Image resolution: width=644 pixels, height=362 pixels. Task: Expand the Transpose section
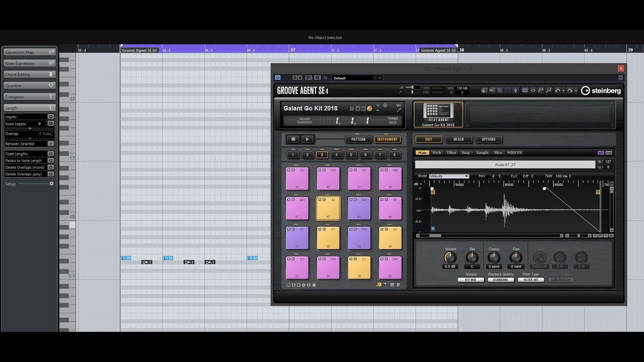30,97
